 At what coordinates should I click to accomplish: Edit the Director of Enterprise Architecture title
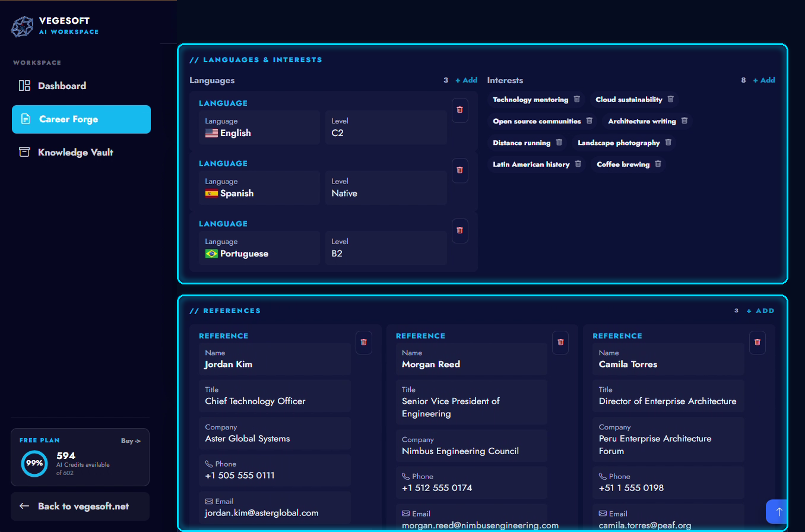[668, 396]
